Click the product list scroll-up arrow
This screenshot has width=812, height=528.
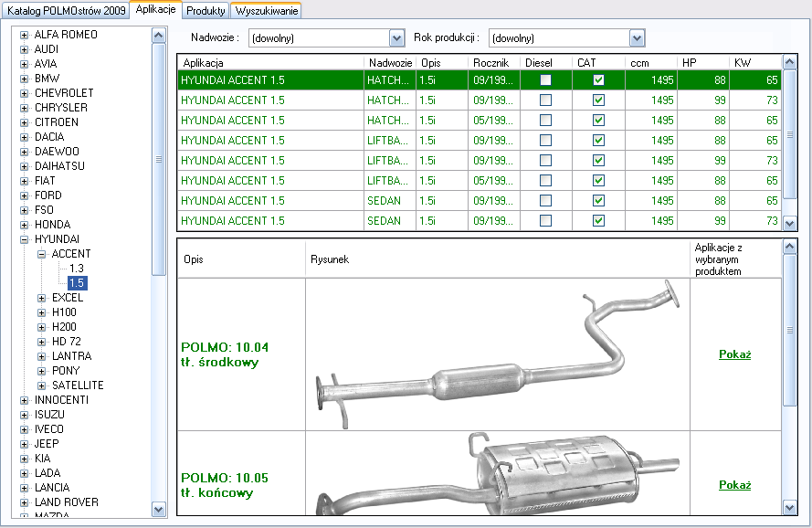(789, 247)
